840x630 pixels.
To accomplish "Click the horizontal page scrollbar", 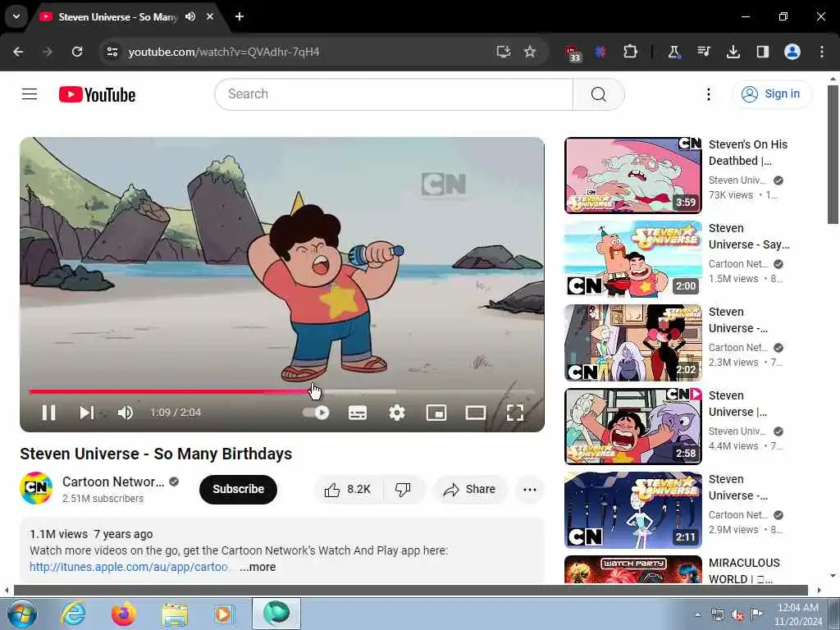I will (411, 590).
